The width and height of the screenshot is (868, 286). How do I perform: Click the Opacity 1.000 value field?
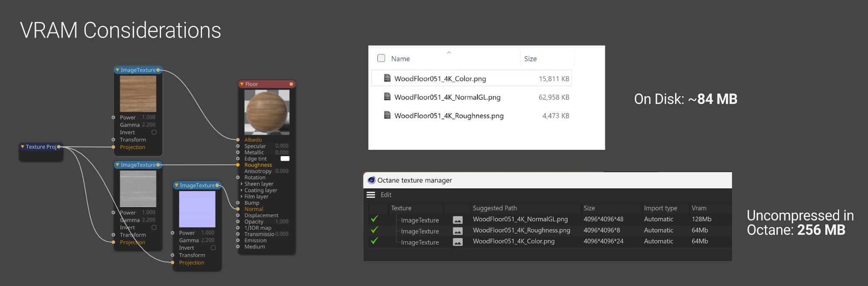[x=282, y=222]
